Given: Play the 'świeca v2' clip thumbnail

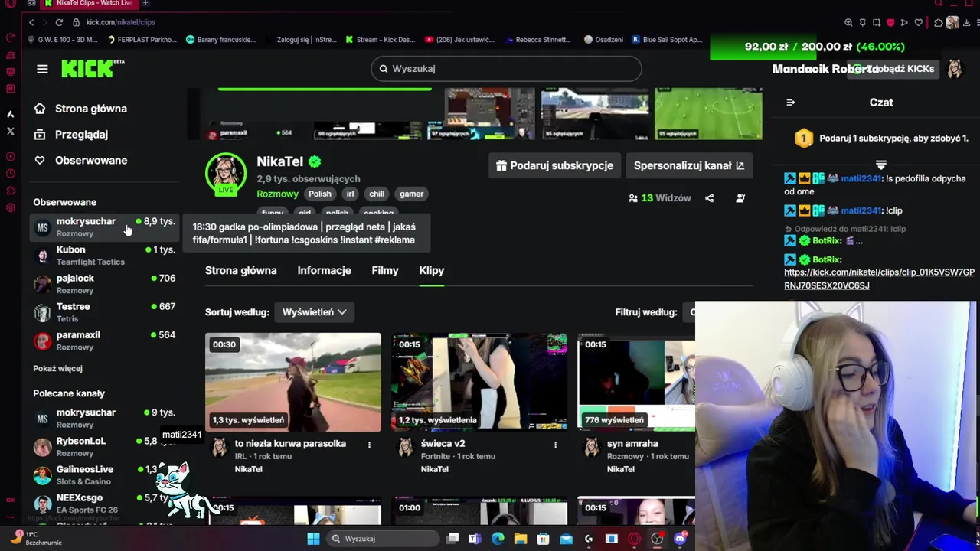Looking at the screenshot, I should [x=479, y=382].
